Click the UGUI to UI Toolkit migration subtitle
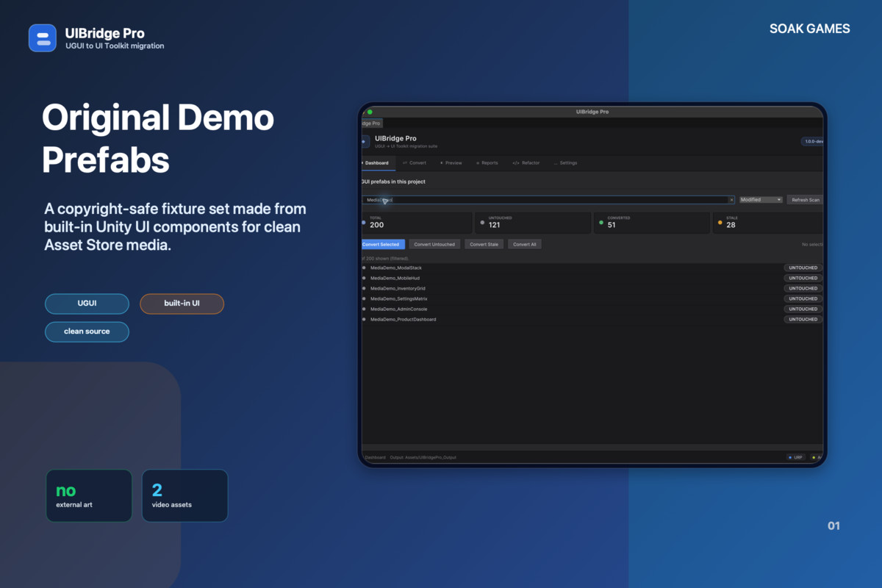The height and width of the screenshot is (588, 882). point(115,46)
